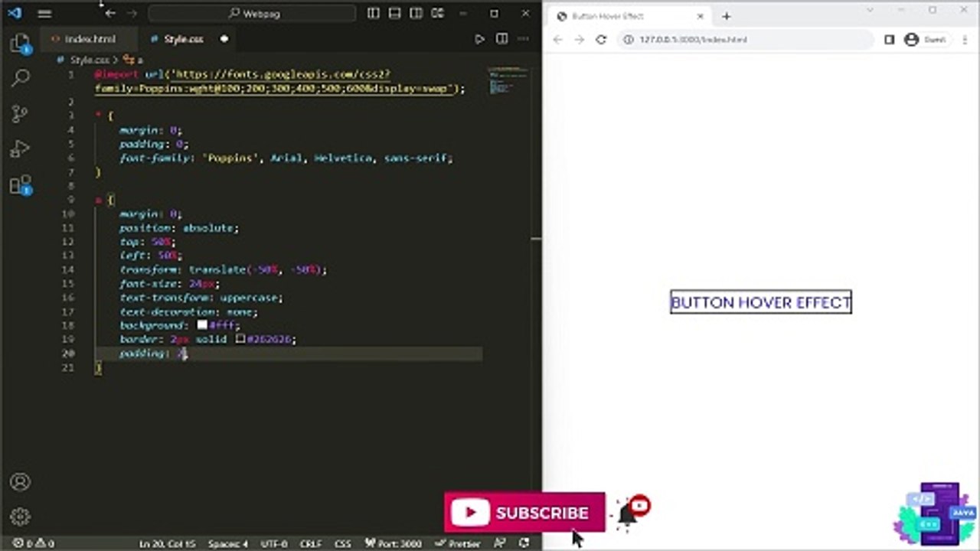Viewport: 980px width, 551px height.
Task: Click line number 14 in the gutter
Action: pos(70,269)
